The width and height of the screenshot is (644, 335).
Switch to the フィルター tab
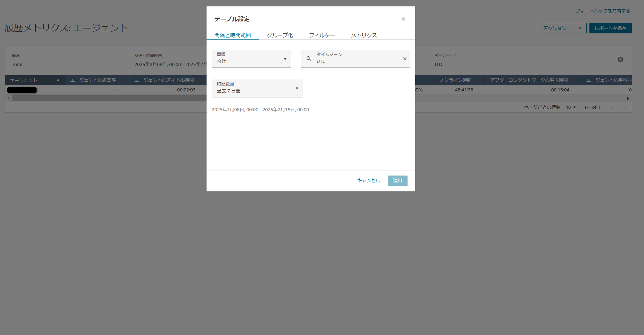coord(322,35)
